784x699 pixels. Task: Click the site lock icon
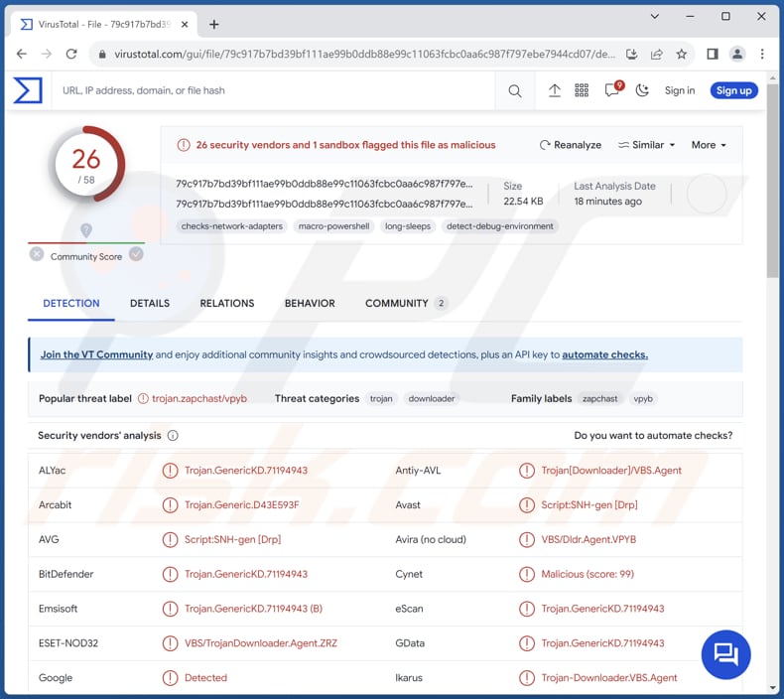point(102,54)
